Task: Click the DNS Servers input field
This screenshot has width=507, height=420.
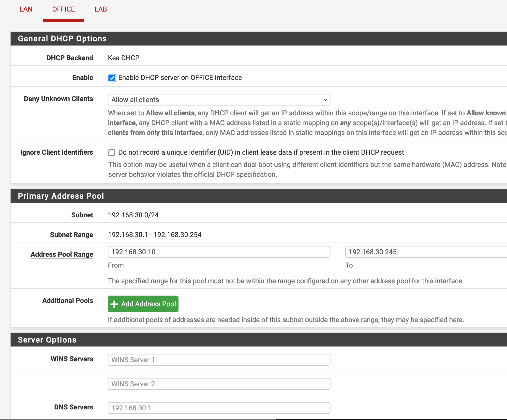Action: [x=219, y=408]
